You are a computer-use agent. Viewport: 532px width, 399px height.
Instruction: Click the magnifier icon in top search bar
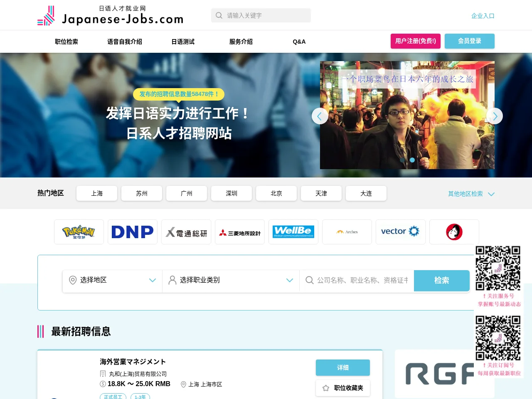click(x=219, y=15)
